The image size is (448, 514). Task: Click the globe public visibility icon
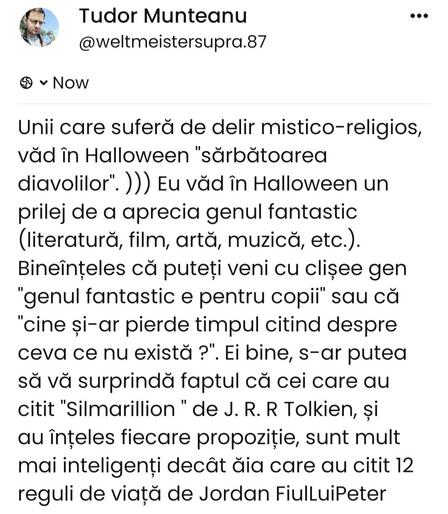coord(26,83)
